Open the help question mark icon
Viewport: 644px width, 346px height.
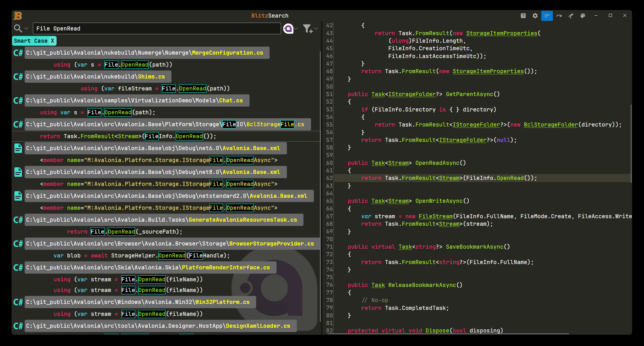click(x=523, y=16)
